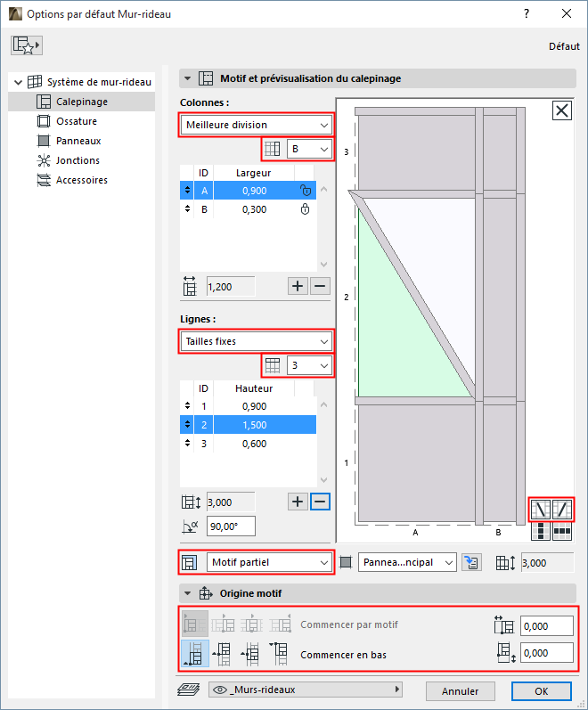Open the Colonnes Meilleure division dropdown
Image resolution: width=588 pixels, height=710 pixels.
(257, 125)
